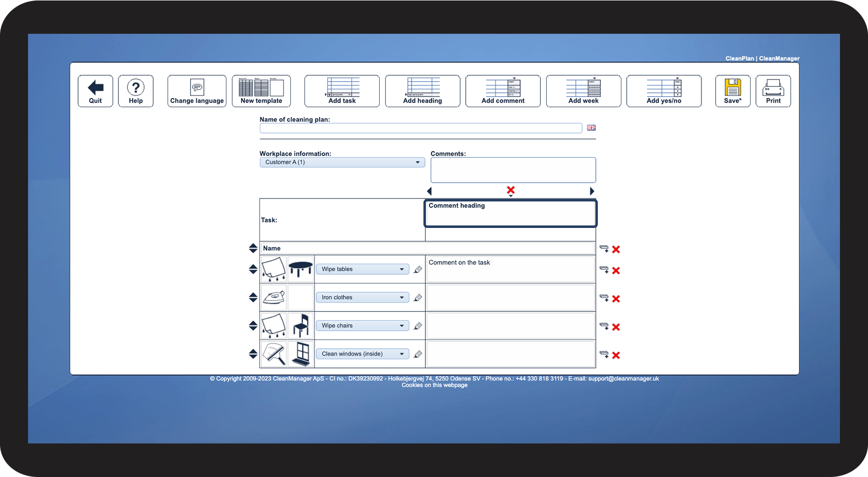Click the Add task toolbar button
The width and height of the screenshot is (868, 477).
pyautogui.click(x=342, y=91)
